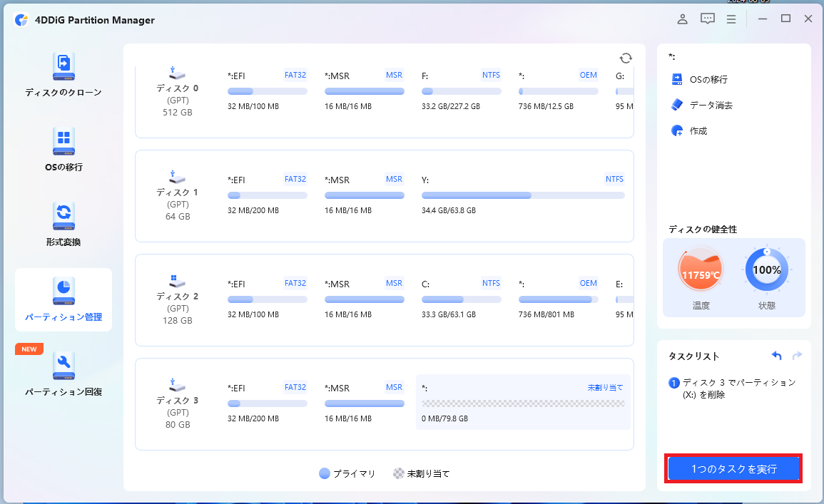
Task: Select Disk 3 MSR partition
Action: (x=364, y=403)
